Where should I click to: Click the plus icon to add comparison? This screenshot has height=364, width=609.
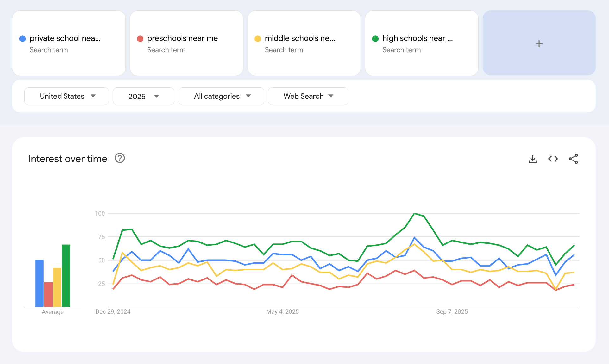point(539,43)
